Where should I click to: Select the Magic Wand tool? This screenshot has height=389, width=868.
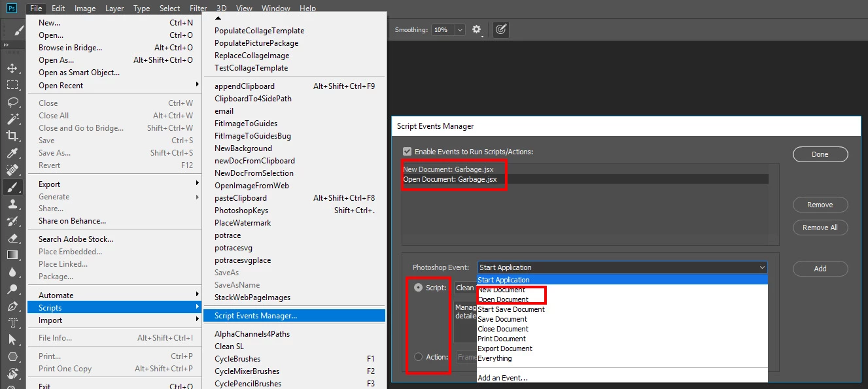tap(12, 119)
